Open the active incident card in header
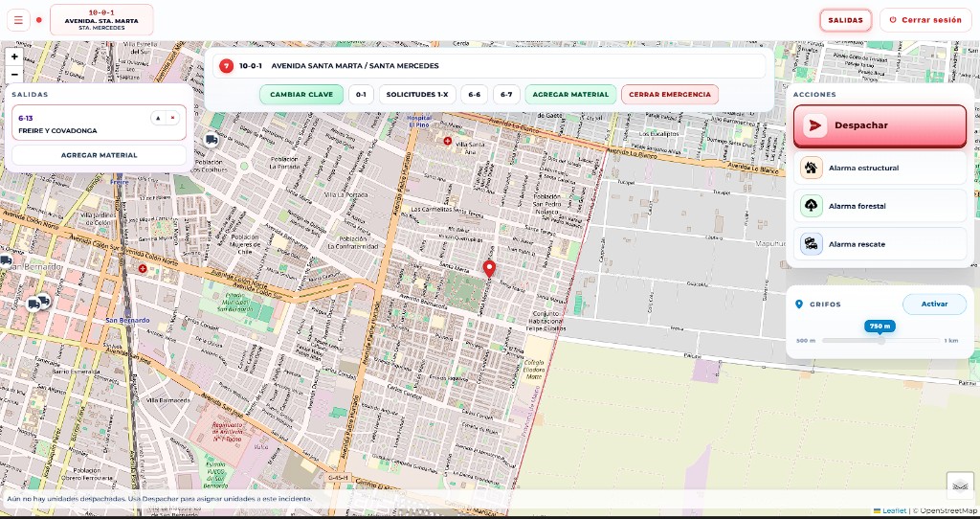This screenshot has height=519, width=980. click(101, 20)
